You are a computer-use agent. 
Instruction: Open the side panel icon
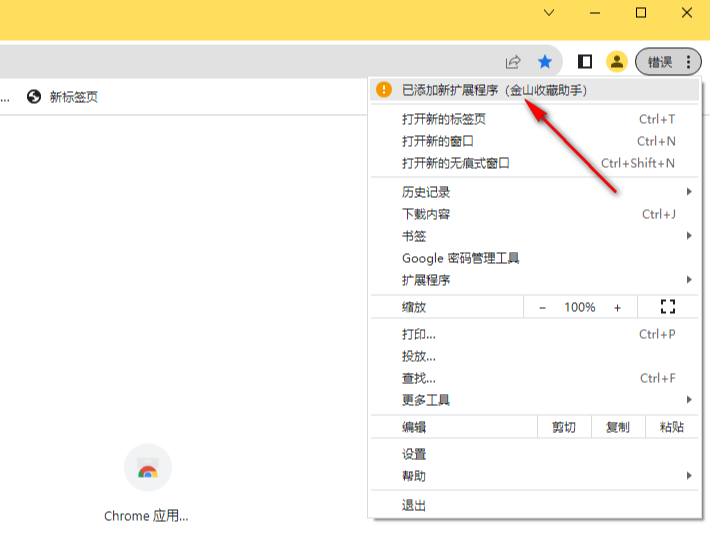pyautogui.click(x=585, y=62)
